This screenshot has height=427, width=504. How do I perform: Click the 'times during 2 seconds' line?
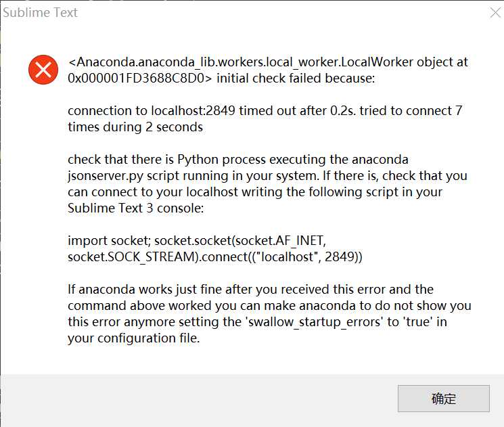pos(135,127)
